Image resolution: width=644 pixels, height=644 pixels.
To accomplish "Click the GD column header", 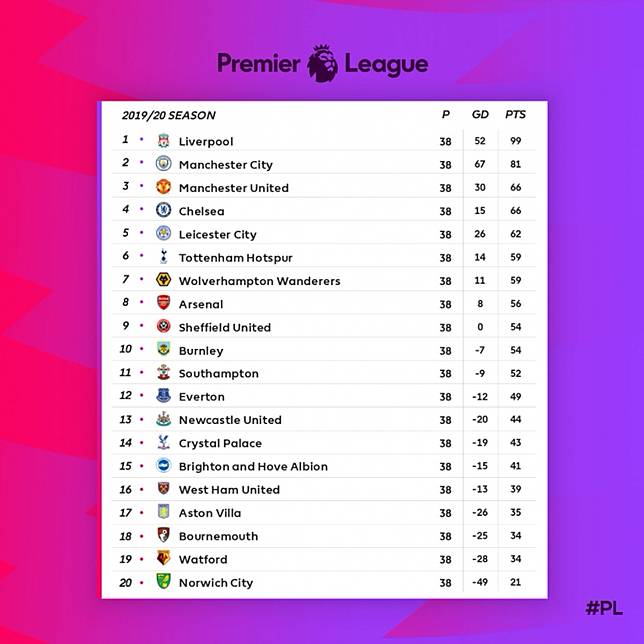I will [480, 115].
